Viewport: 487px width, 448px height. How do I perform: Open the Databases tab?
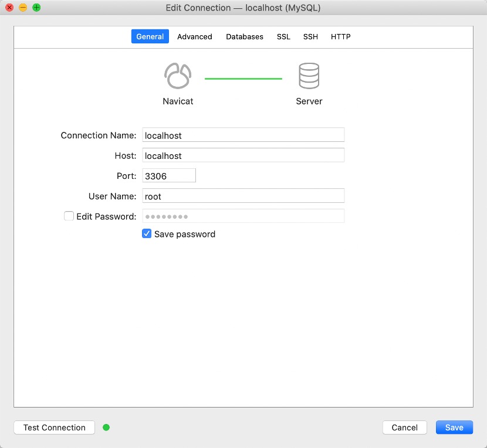pyautogui.click(x=245, y=36)
